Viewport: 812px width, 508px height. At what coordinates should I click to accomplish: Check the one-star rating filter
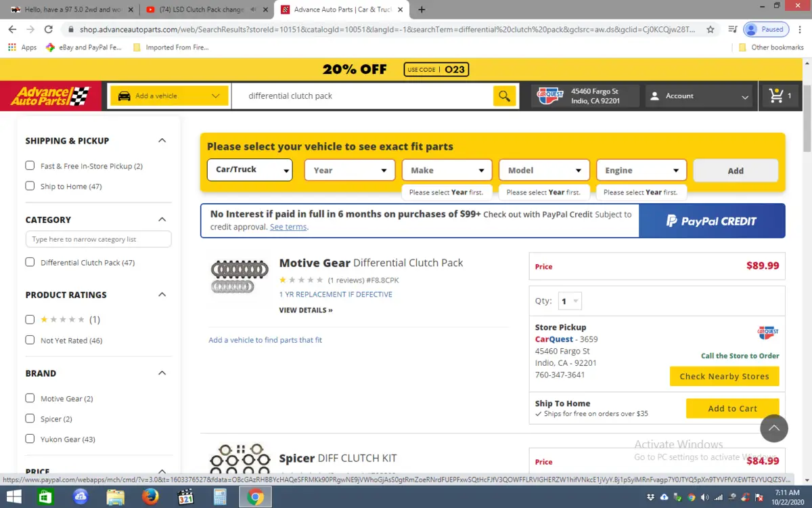point(30,319)
